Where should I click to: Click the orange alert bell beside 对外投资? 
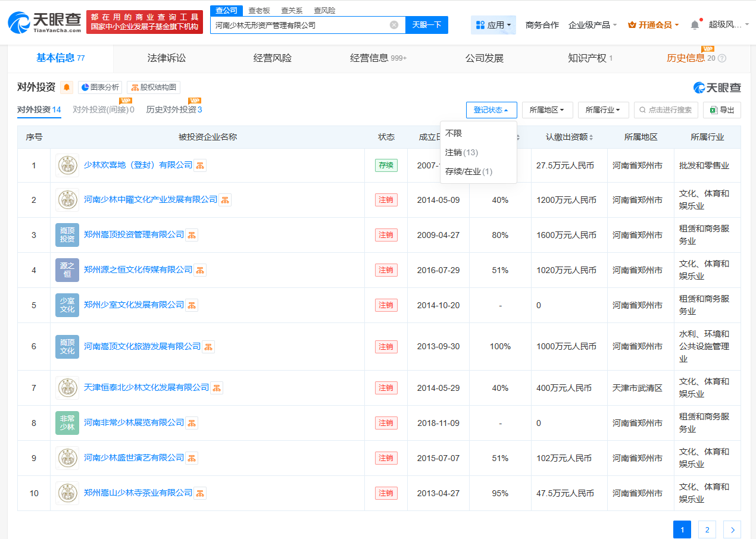coord(67,87)
